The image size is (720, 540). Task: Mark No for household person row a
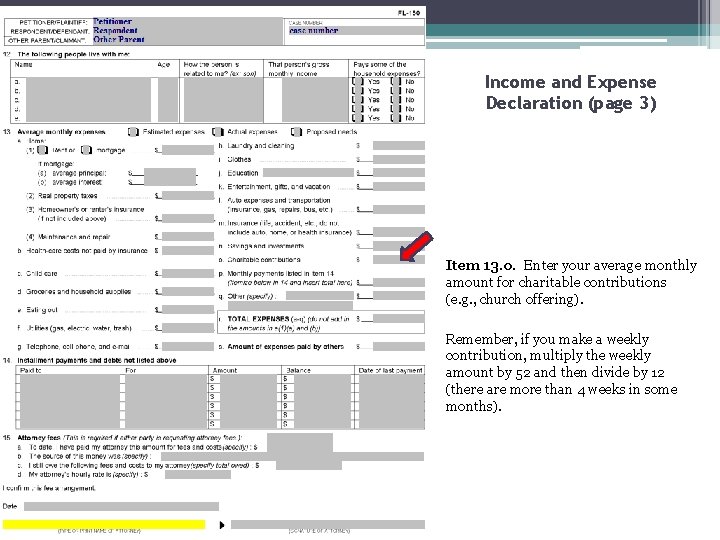click(x=396, y=82)
